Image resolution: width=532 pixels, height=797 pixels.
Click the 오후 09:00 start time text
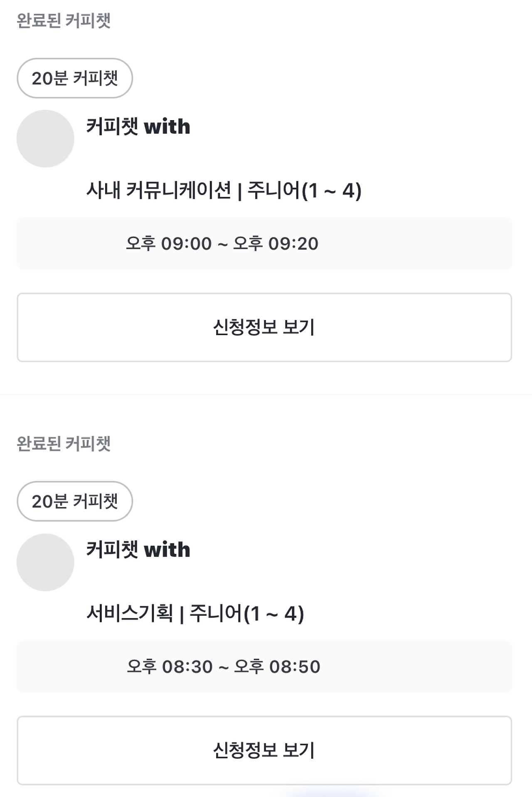click(x=169, y=243)
